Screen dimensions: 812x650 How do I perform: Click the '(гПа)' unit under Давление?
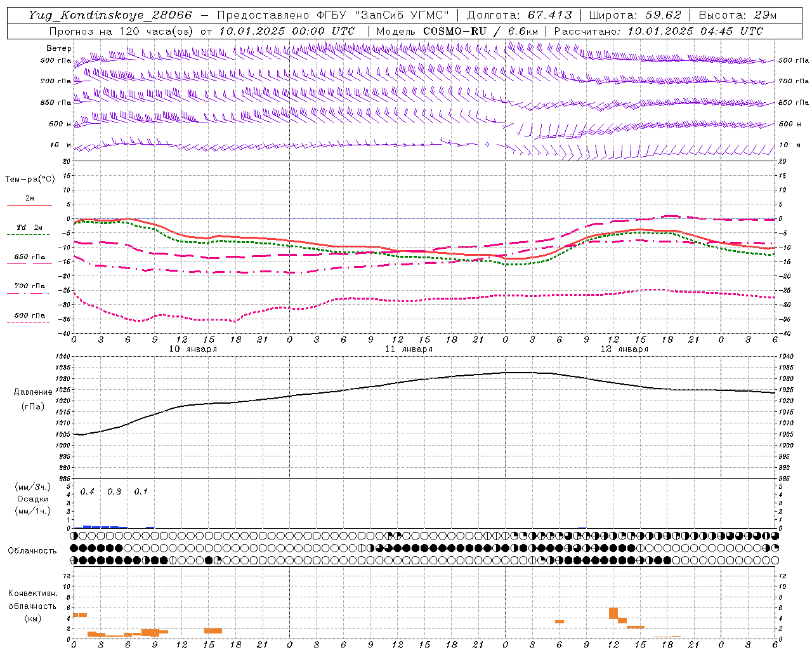click(x=33, y=407)
